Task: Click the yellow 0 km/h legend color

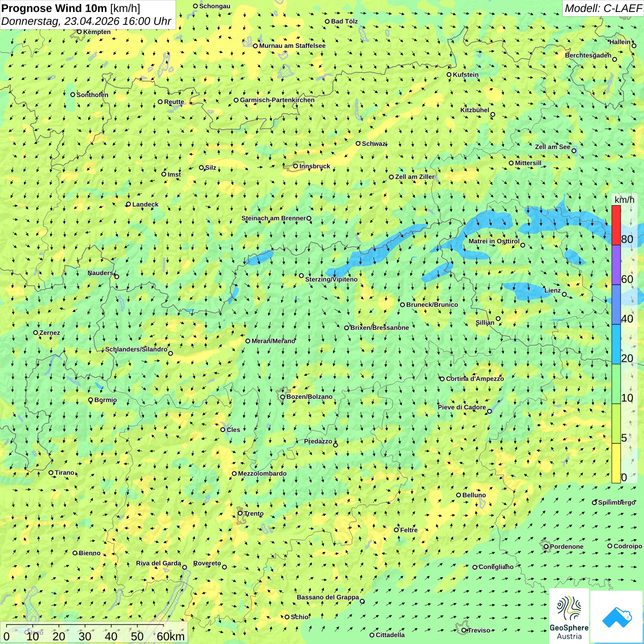Action: pos(616,463)
